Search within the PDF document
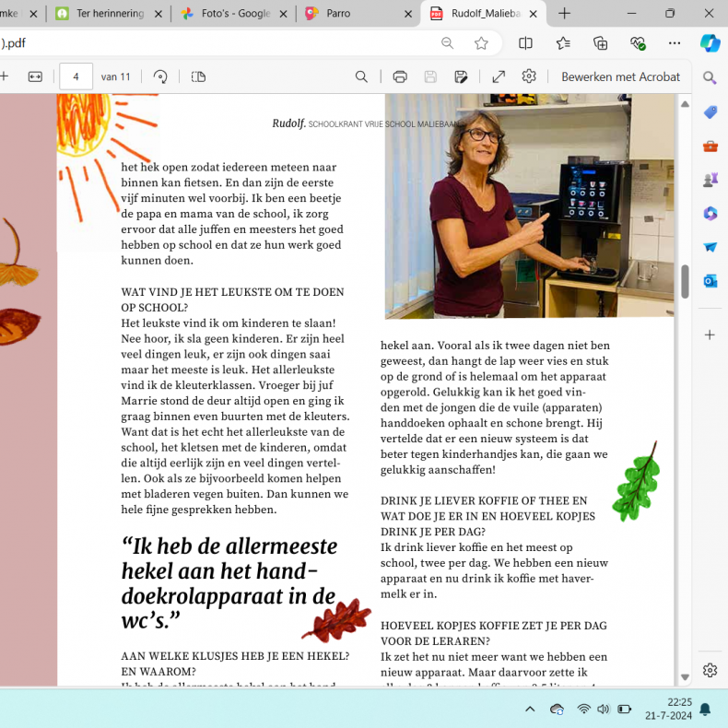This screenshot has height=728, width=728. [x=361, y=76]
